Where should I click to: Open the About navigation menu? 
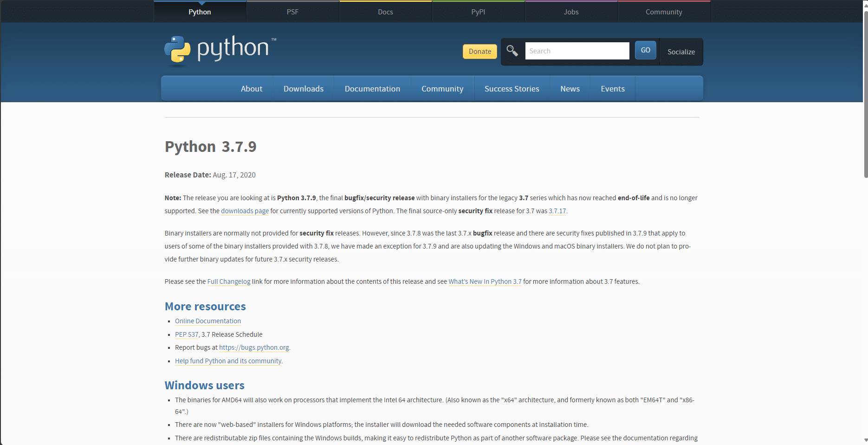pos(252,89)
